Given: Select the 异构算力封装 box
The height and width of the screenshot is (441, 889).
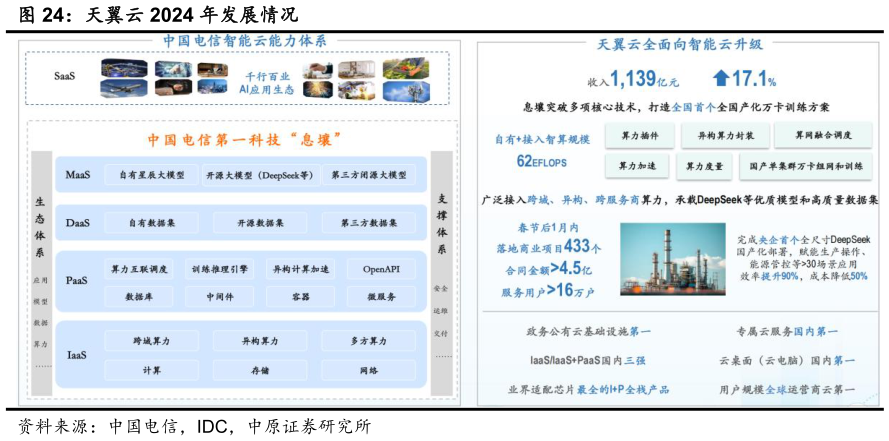Looking at the screenshot, I should coord(725,135).
